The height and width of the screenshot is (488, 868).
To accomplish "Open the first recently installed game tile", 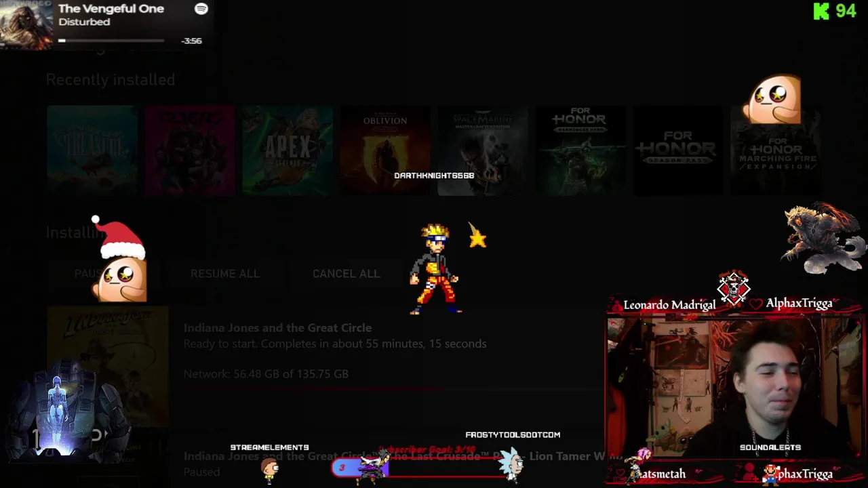I will (92, 150).
